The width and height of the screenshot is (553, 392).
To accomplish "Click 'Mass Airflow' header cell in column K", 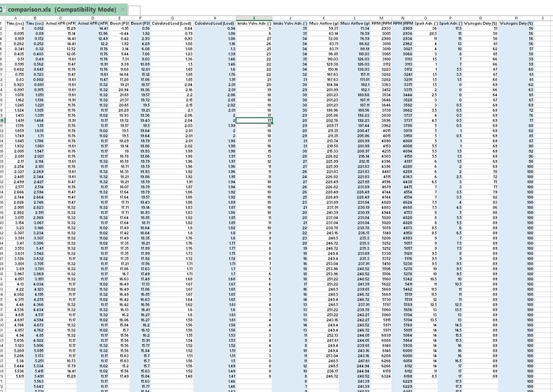I will click(x=324, y=23).
